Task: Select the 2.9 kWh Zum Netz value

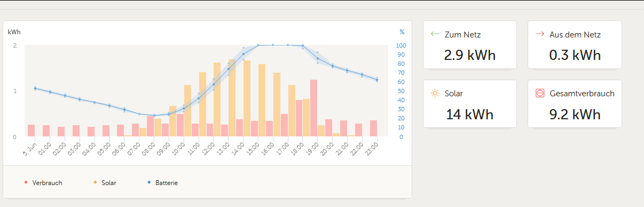Action: pyautogui.click(x=470, y=56)
